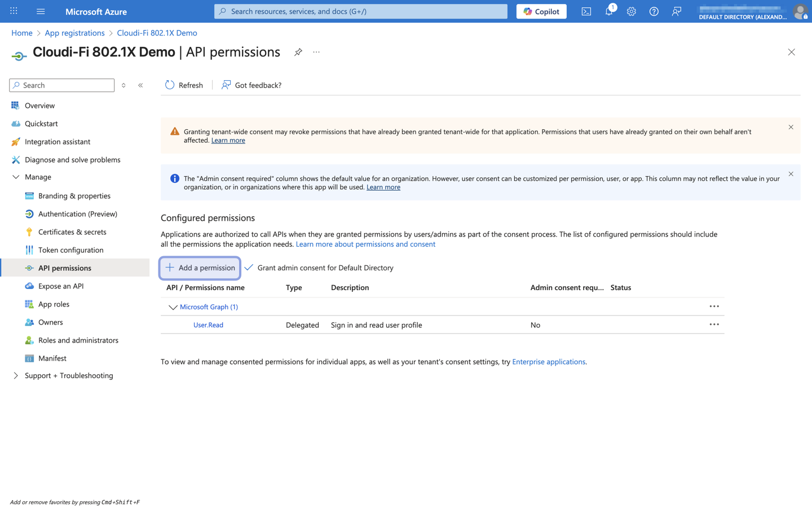Viewport: 812px width, 508px height.
Task: Click the top resource search field
Action: point(361,11)
